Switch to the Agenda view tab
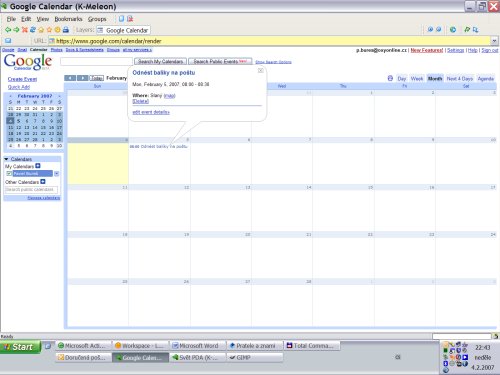 coord(486,79)
